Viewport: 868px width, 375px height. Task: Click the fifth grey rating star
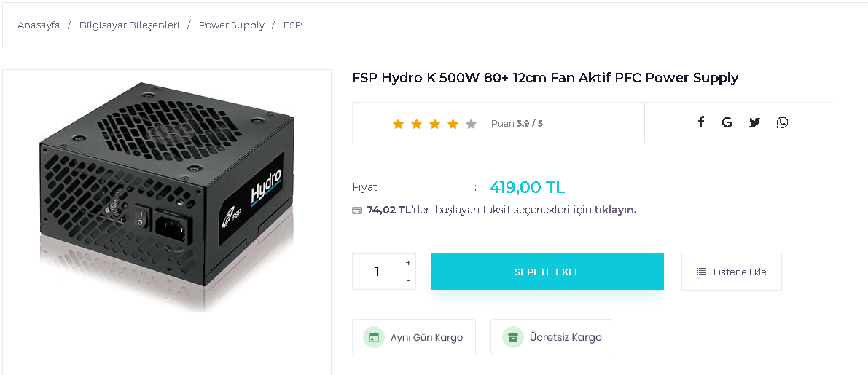pos(471,124)
